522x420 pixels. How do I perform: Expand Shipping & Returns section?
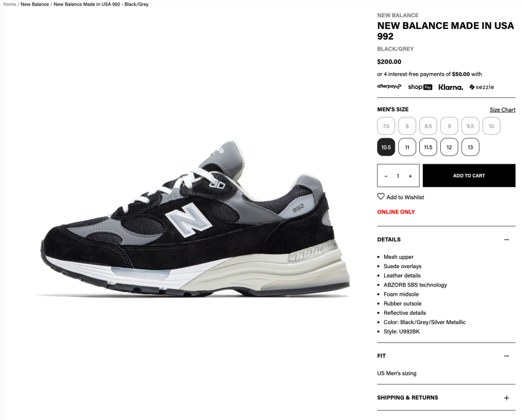pos(507,398)
